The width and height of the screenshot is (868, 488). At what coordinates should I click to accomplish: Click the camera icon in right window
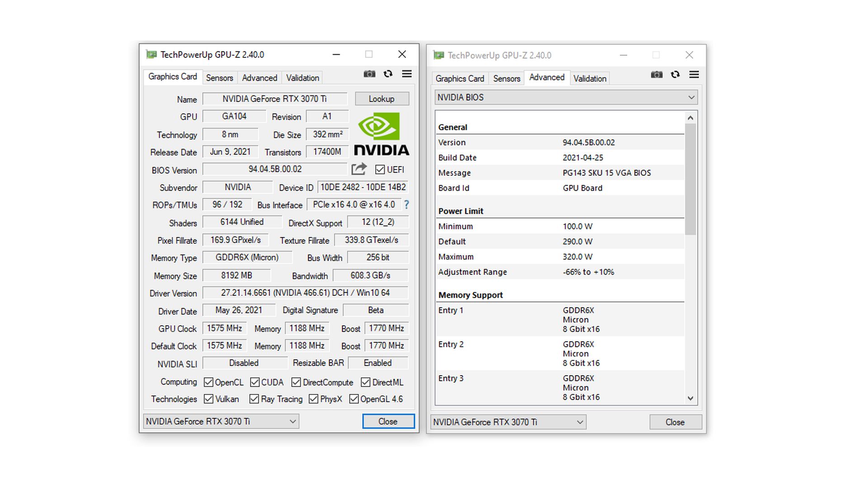click(656, 75)
